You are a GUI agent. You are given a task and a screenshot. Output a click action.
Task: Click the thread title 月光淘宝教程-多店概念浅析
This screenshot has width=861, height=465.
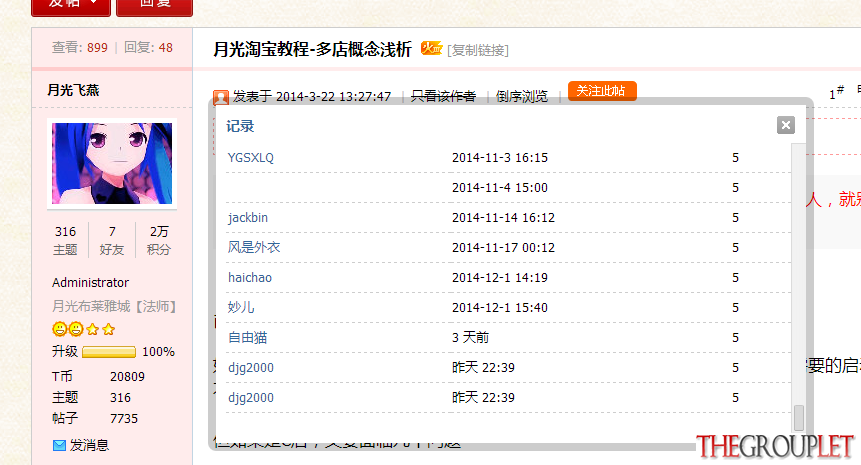pyautogui.click(x=312, y=49)
